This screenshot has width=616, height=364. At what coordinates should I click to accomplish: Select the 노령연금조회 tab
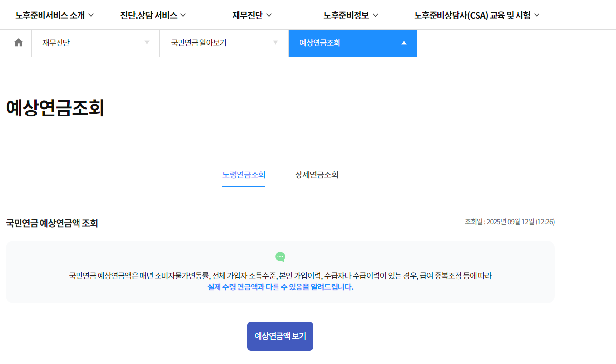(244, 175)
